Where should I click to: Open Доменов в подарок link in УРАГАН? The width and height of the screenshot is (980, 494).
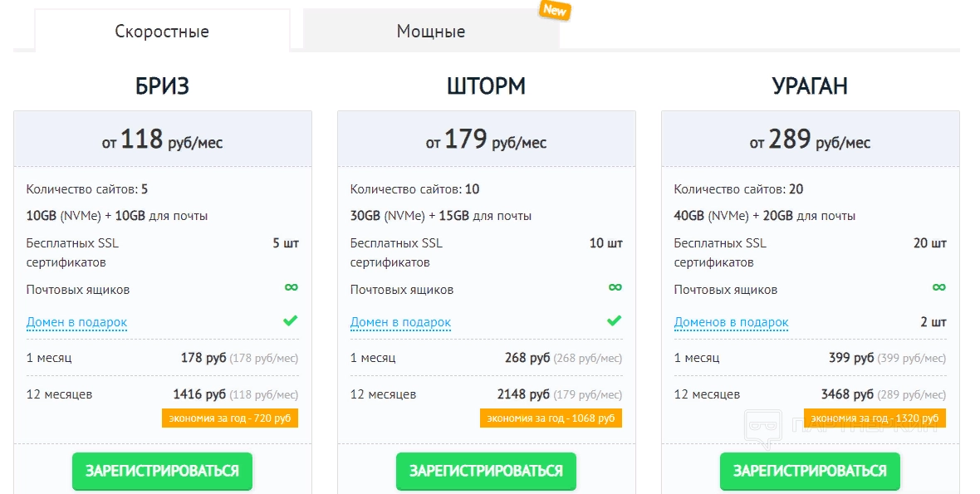[731, 322]
